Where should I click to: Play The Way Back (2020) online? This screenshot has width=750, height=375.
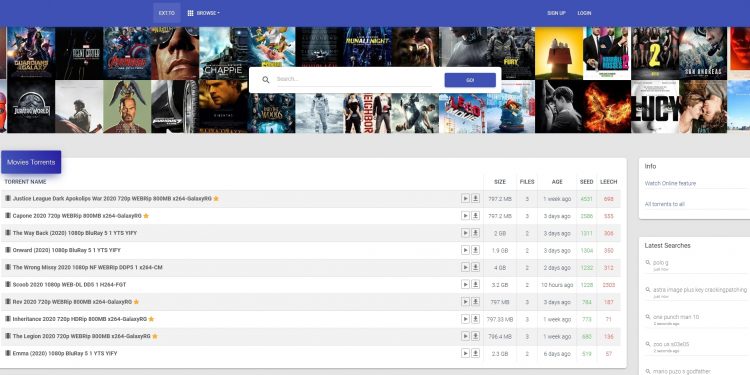point(465,233)
